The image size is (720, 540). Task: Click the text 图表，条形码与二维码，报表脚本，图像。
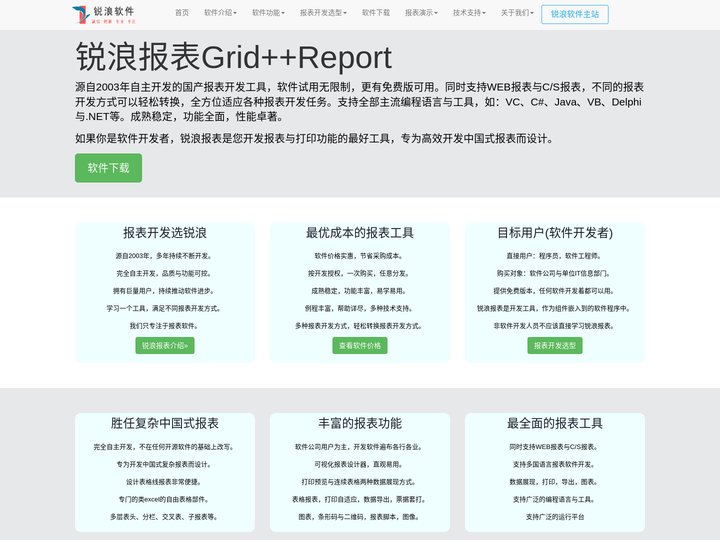click(360, 517)
